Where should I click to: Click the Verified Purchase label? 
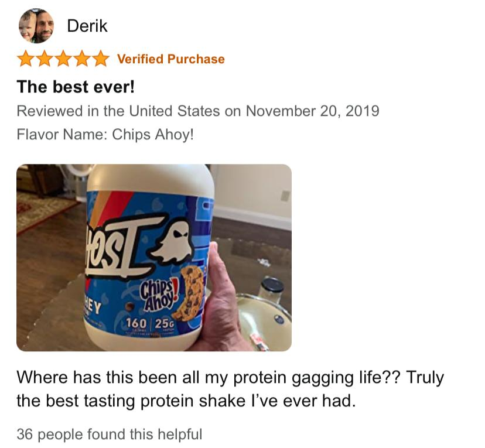[x=171, y=59]
